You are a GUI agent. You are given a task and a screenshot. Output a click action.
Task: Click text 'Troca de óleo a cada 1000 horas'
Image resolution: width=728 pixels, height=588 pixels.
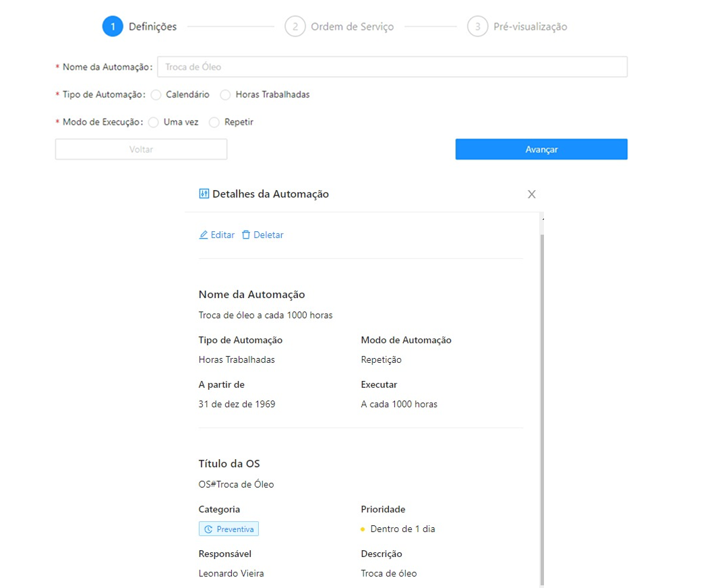(x=266, y=315)
